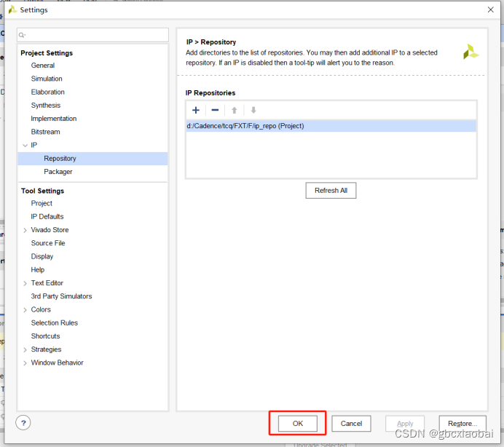Screen dimensions: 504x447
Task: Click the Restore... button
Action: pos(462,424)
